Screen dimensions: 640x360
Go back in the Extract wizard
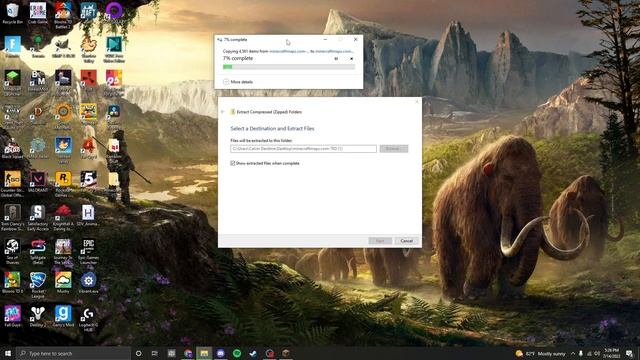(x=223, y=112)
